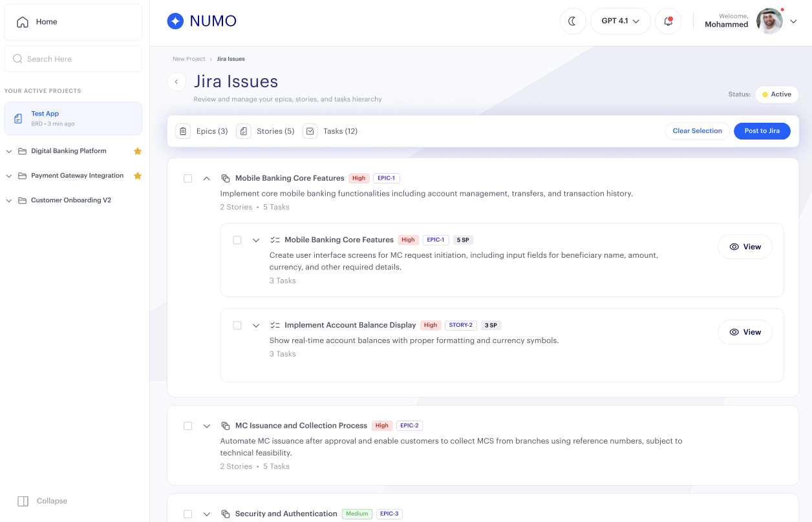
Task: Click the Active status badge
Action: (776, 94)
